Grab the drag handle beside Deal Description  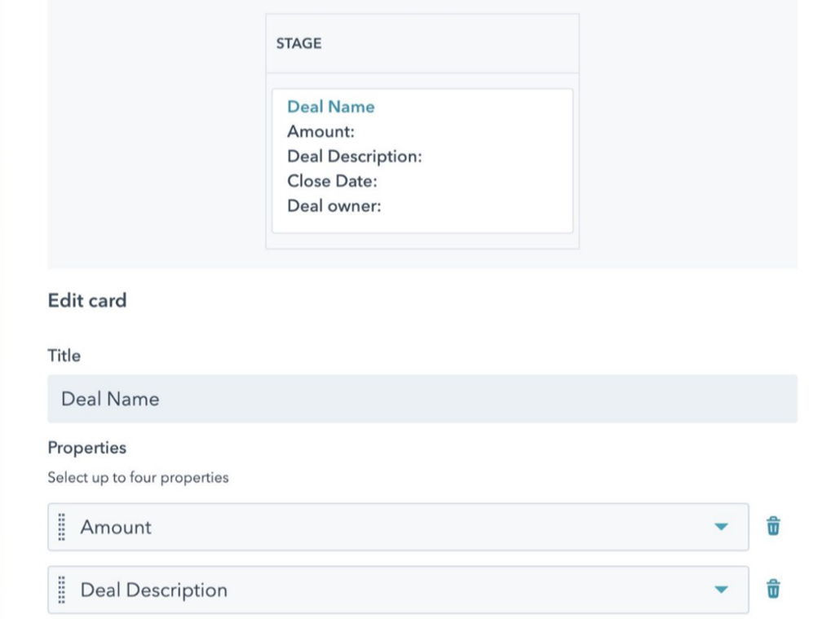click(x=62, y=590)
